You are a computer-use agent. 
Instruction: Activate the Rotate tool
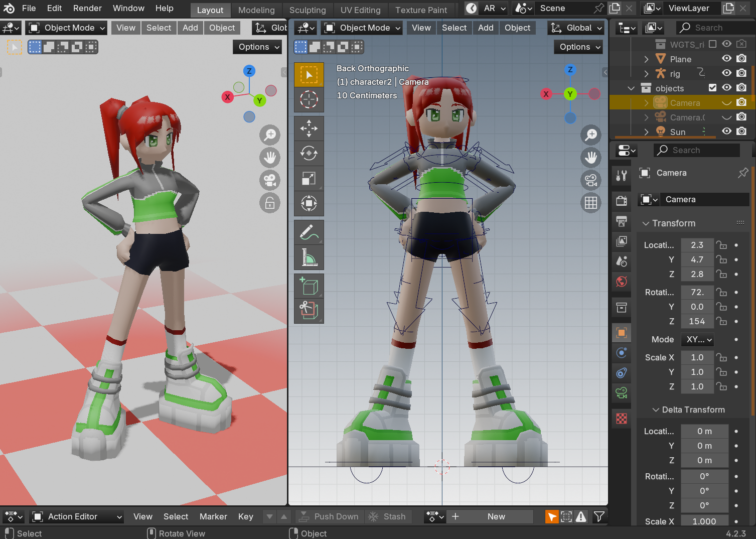[309, 153]
